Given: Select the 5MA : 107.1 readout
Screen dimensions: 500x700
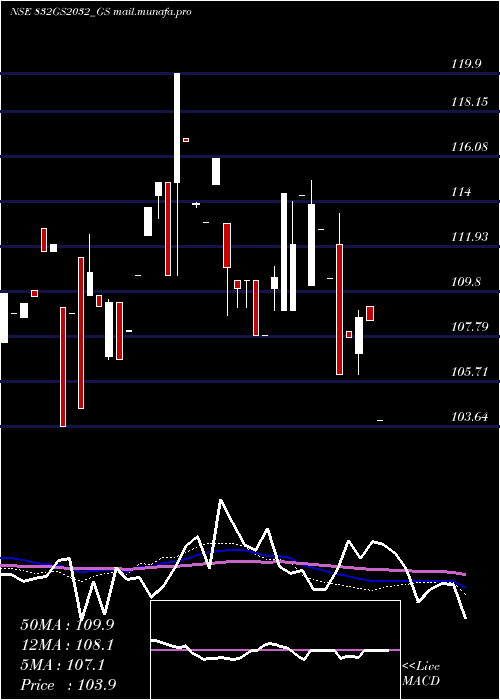Looking at the screenshot, I should tap(62, 665).
